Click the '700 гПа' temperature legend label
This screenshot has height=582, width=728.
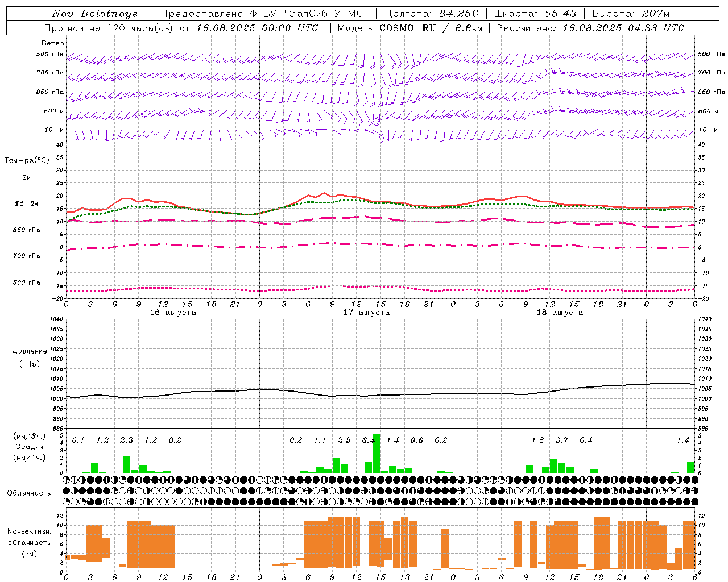click(26, 256)
